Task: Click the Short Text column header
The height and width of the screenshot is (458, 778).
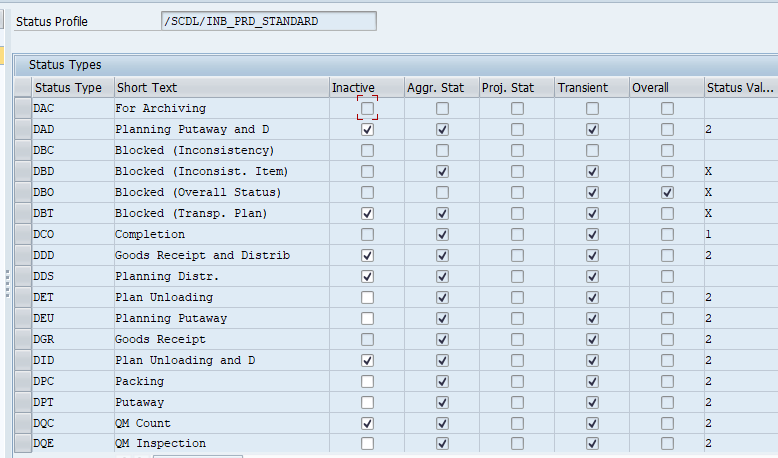Action: pyautogui.click(x=146, y=88)
